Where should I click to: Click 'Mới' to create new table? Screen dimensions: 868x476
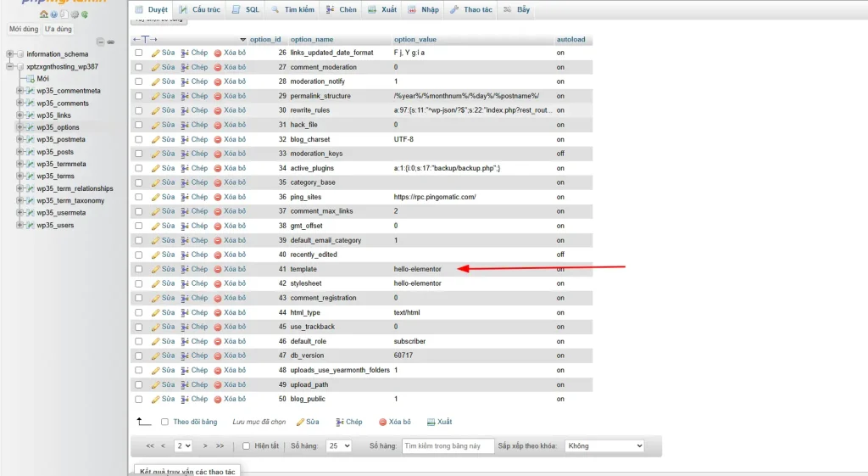[x=42, y=79]
